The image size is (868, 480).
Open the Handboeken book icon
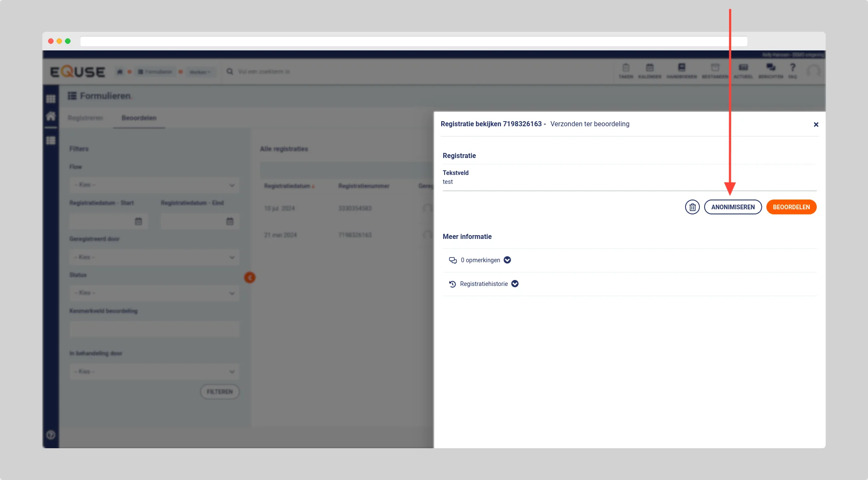[681, 70]
